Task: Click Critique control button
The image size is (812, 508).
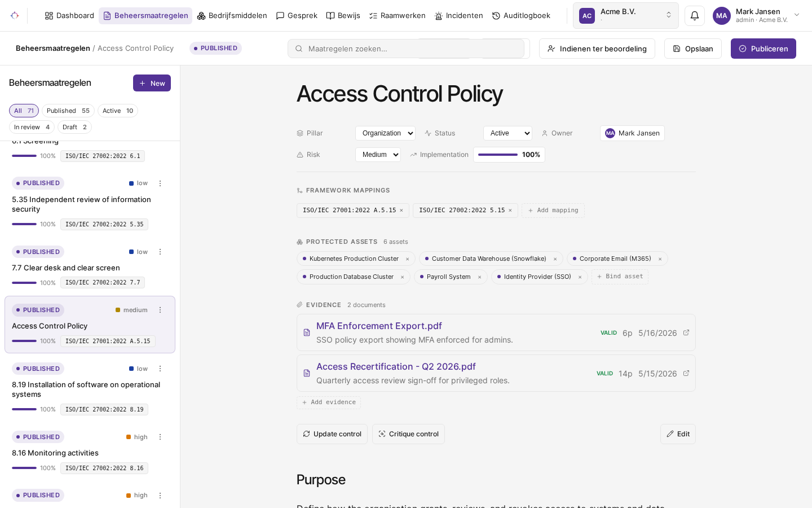Action: tap(408, 434)
